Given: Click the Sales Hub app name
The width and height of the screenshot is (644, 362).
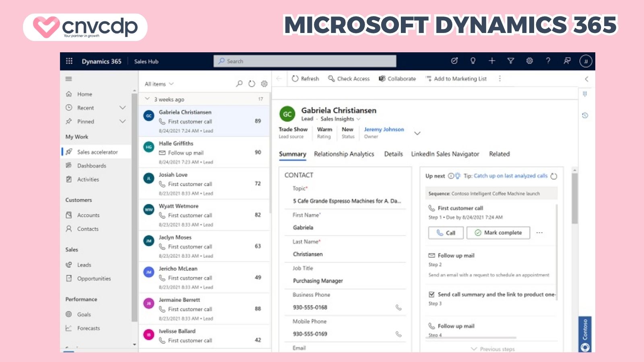Looking at the screenshot, I should 146,62.
